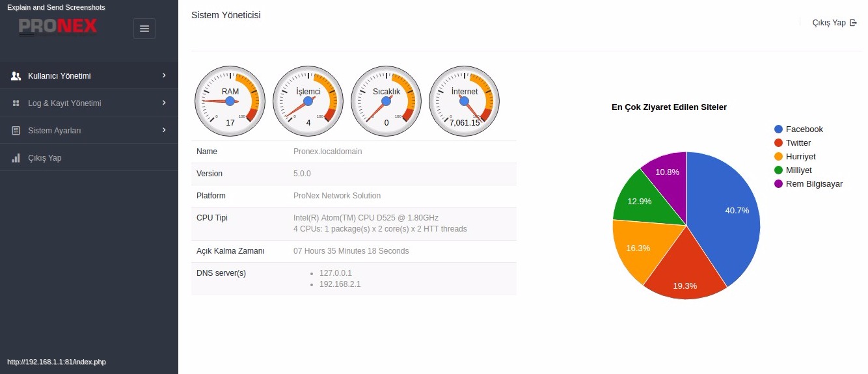
Task: Click the grid icon beside Log & Kayıt Yönetimi
Action: tap(16, 103)
